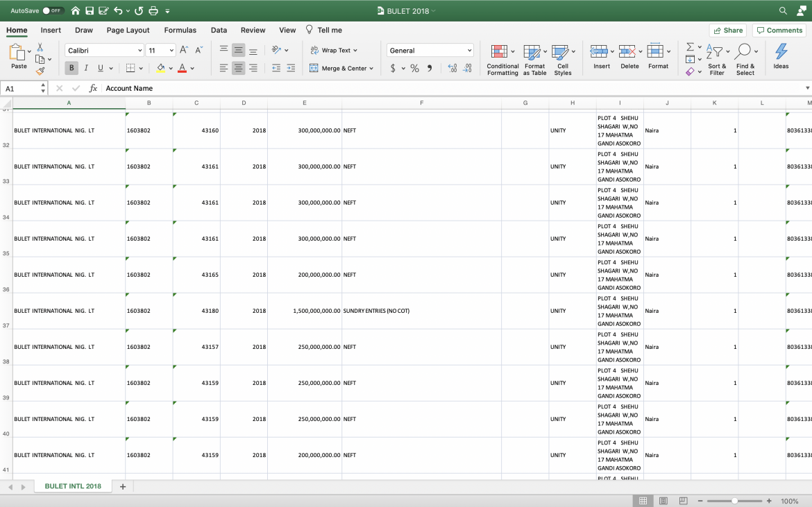Toggle the AutoSave switch
812x507 pixels.
(53, 11)
